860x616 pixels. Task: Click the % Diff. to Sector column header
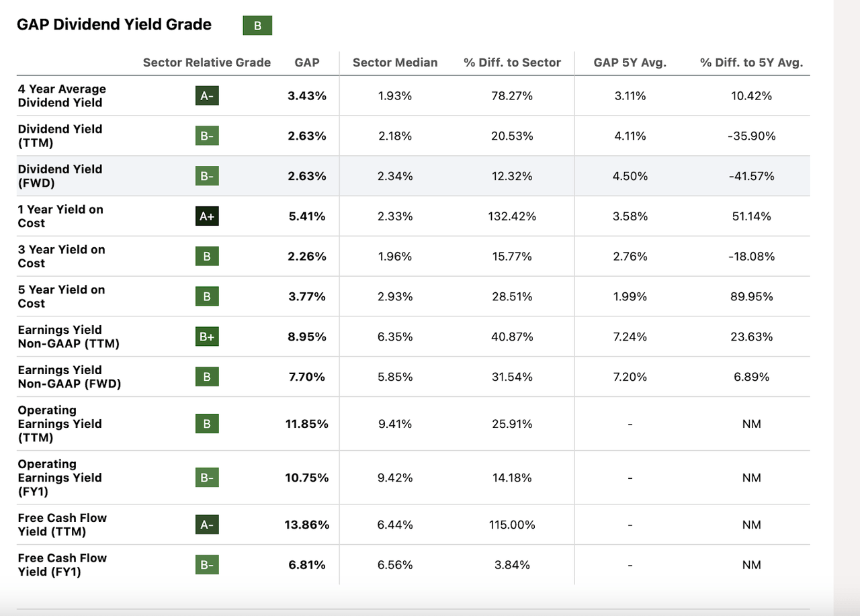(x=512, y=62)
